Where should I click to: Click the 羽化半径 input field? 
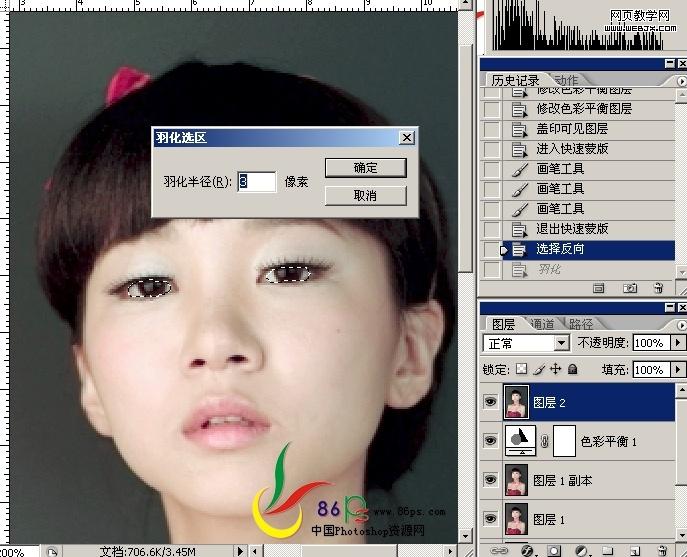point(257,181)
